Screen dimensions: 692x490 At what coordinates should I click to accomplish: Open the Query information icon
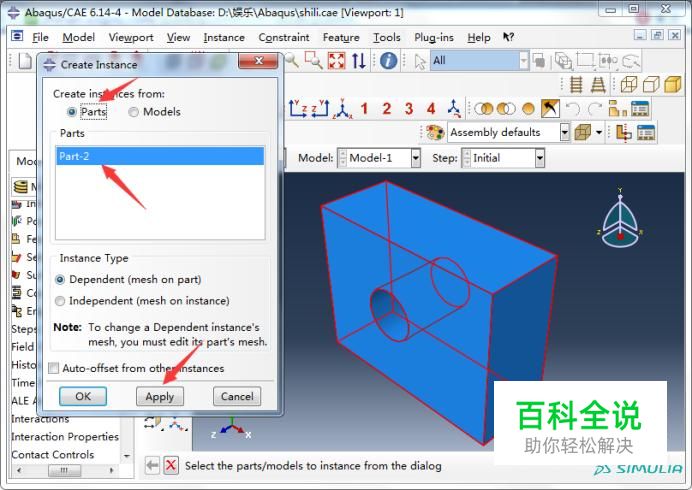click(x=388, y=60)
